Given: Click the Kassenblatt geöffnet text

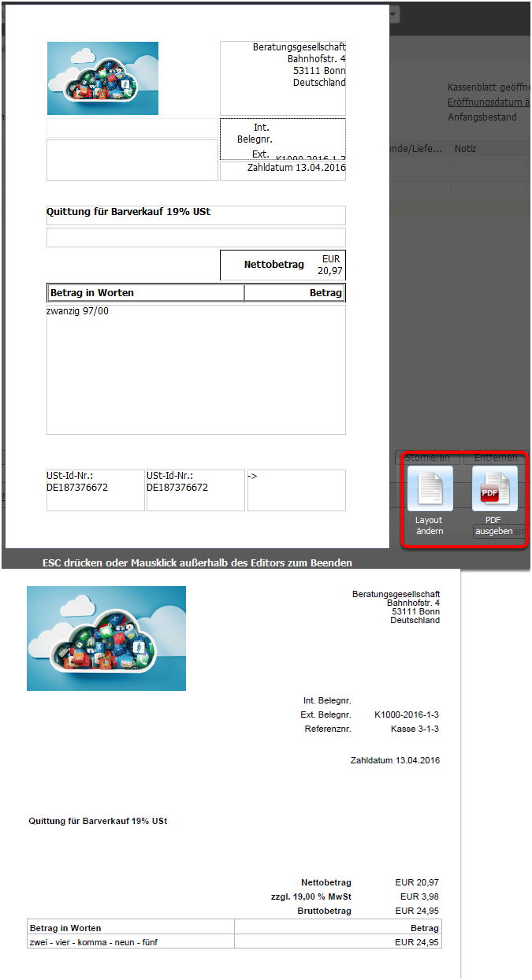Looking at the screenshot, I should click(489, 87).
